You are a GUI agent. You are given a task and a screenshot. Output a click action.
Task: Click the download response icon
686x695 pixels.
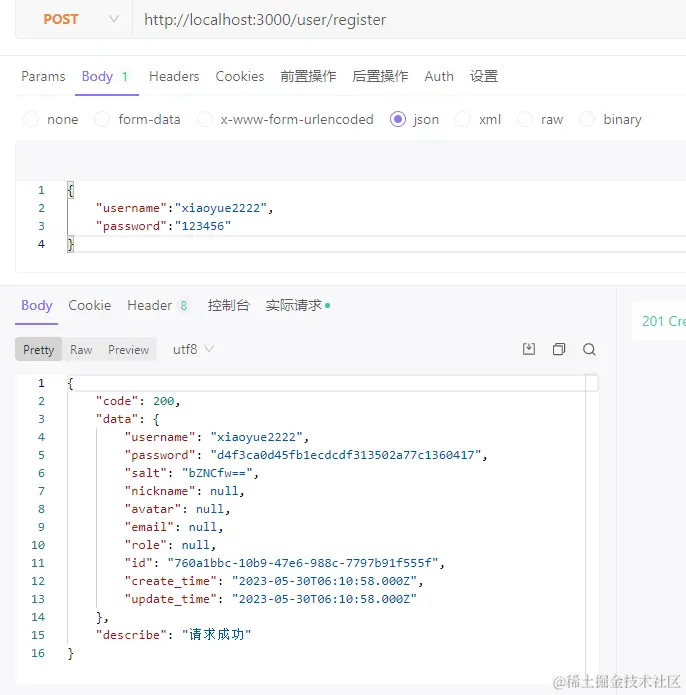[x=529, y=349]
